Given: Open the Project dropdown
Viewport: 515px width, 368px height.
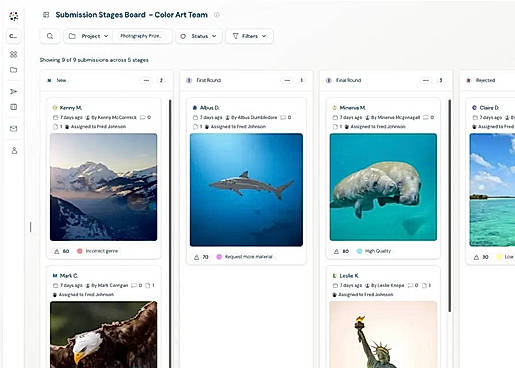Looking at the screenshot, I should coord(89,36).
